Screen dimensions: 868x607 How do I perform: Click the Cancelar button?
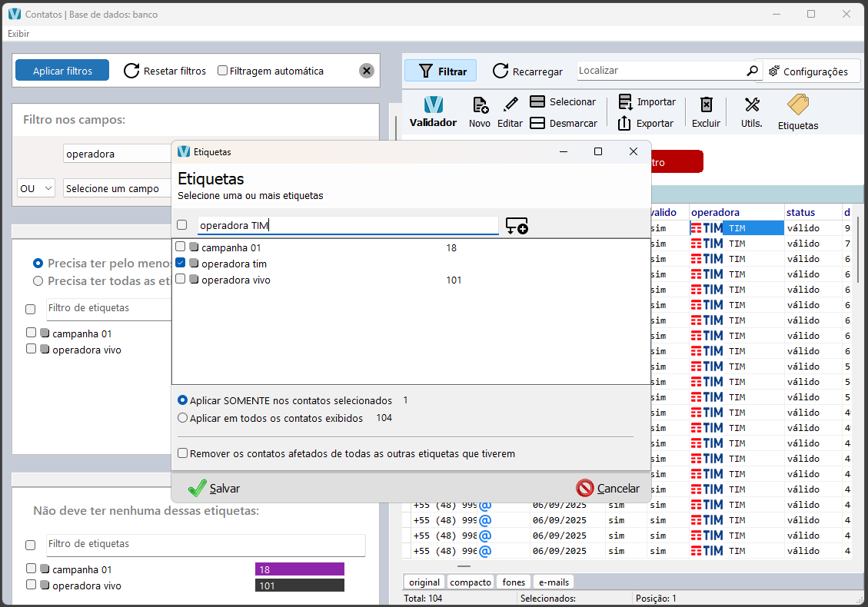pyautogui.click(x=608, y=488)
